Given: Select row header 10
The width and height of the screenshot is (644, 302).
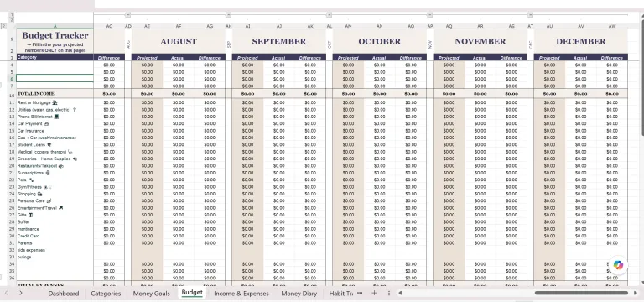Looking at the screenshot, I should (12, 94).
